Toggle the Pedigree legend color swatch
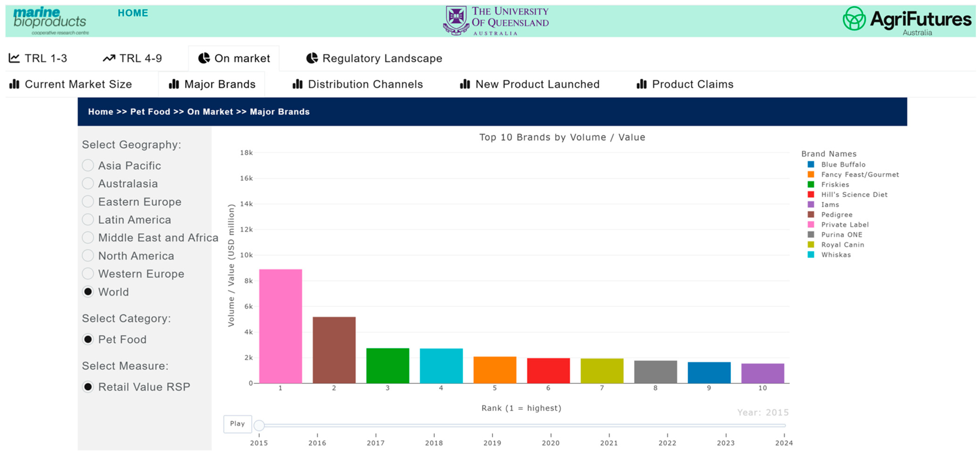 pyautogui.click(x=811, y=215)
